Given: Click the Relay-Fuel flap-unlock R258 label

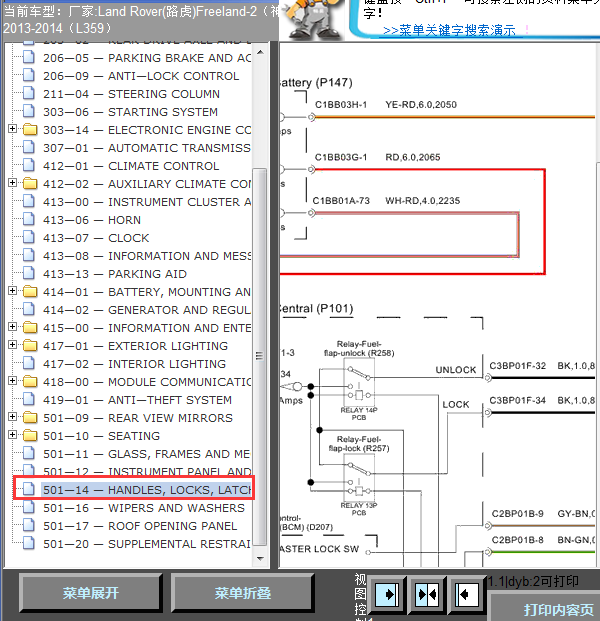Looking at the screenshot, I should [359, 349].
